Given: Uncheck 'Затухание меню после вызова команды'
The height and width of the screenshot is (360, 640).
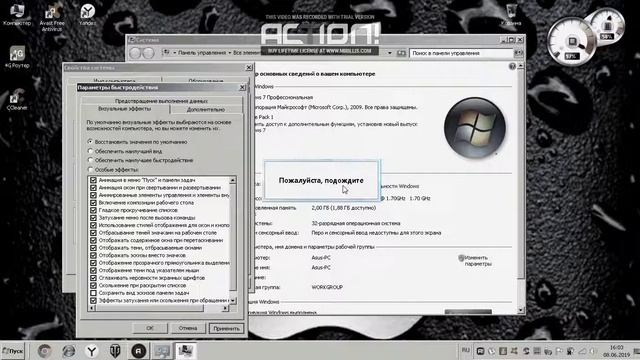Looking at the screenshot, I should [x=93, y=218].
